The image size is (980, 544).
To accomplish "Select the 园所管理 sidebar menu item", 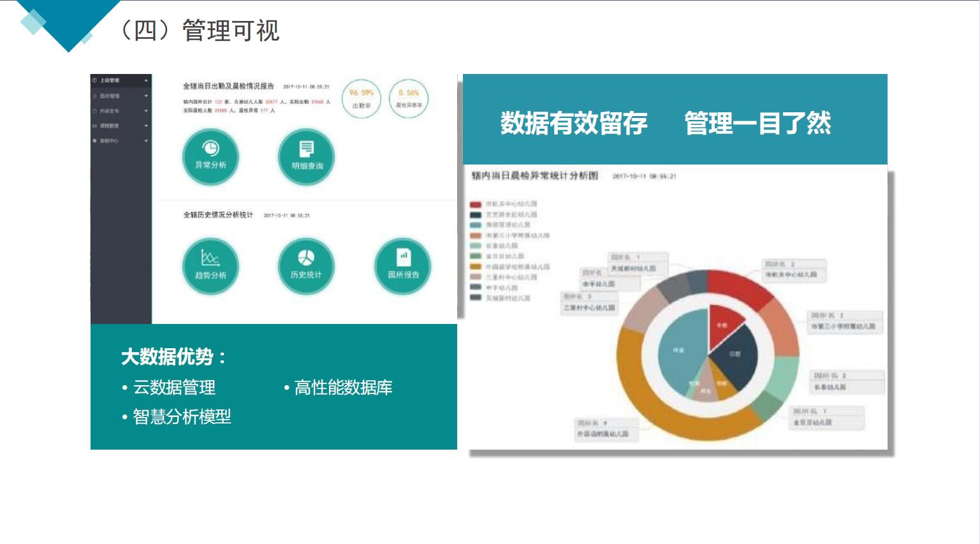I will [x=109, y=96].
